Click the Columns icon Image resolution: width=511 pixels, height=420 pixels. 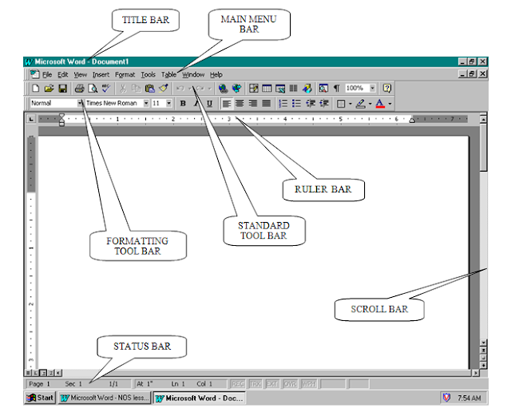point(294,89)
